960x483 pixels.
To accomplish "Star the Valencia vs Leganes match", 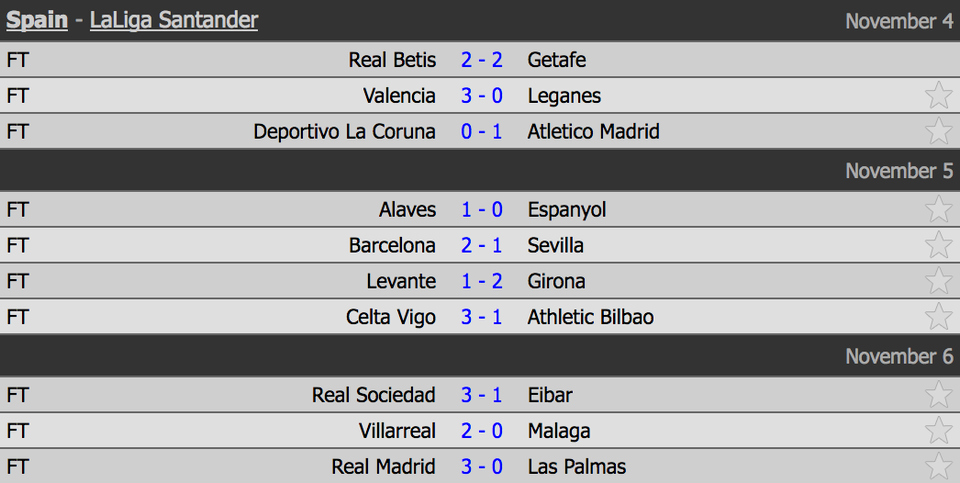I will pyautogui.click(x=938, y=96).
